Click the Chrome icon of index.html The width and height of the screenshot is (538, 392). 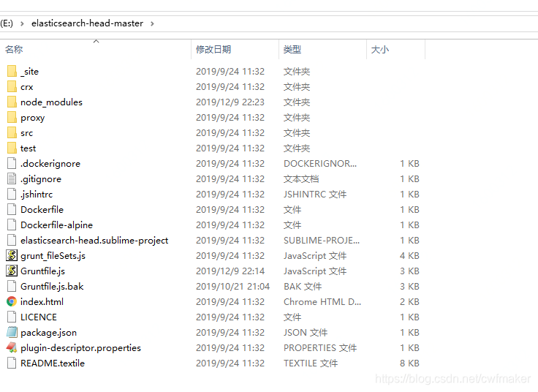coord(12,302)
